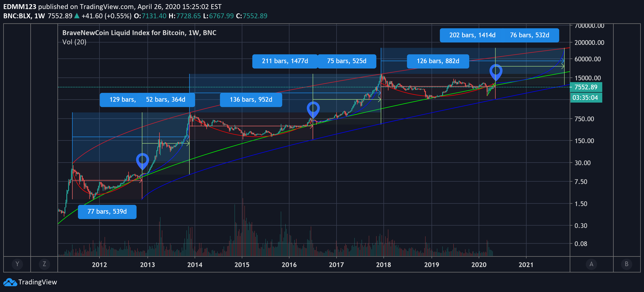Select the "52 bars, 364d" measurement label
The height and width of the screenshot is (292, 644).
point(166,100)
